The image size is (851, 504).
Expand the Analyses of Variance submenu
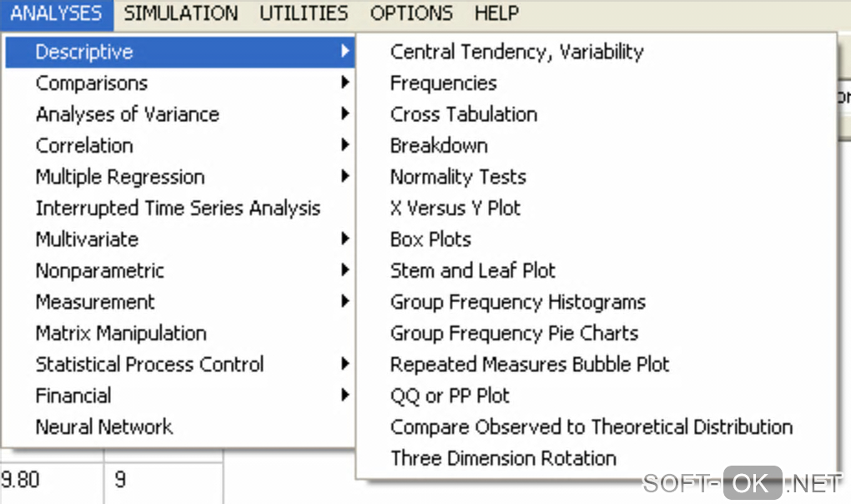point(127,114)
